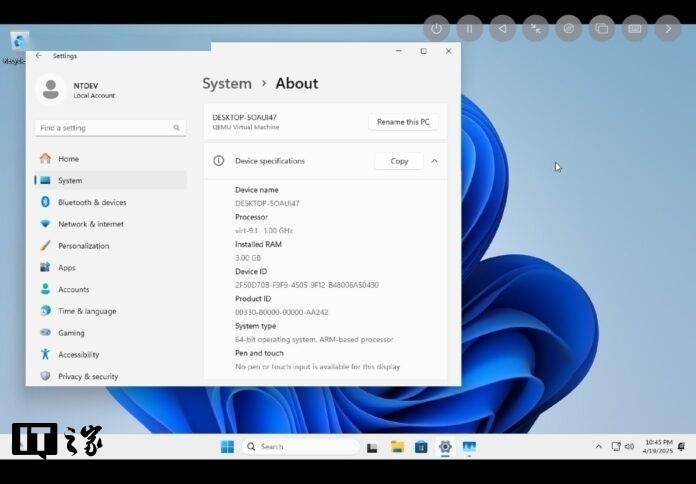Click the NTDEV account avatar
Screen dimensions: 696x484
[51, 89]
